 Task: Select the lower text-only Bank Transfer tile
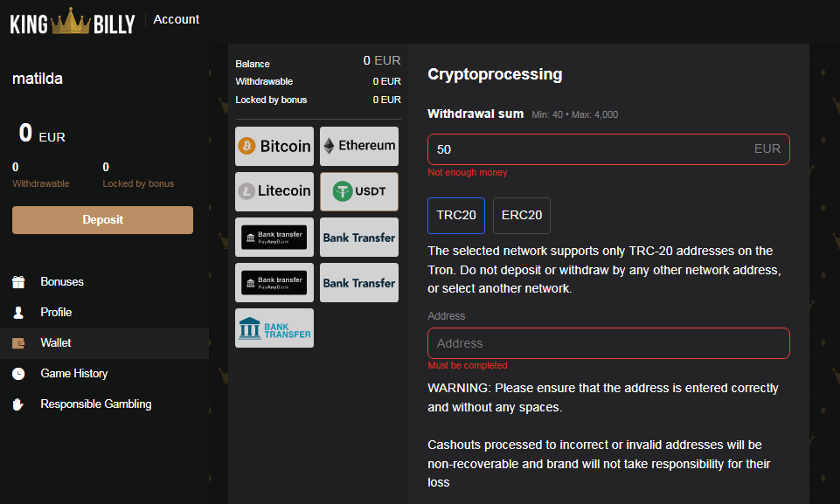pos(358,283)
